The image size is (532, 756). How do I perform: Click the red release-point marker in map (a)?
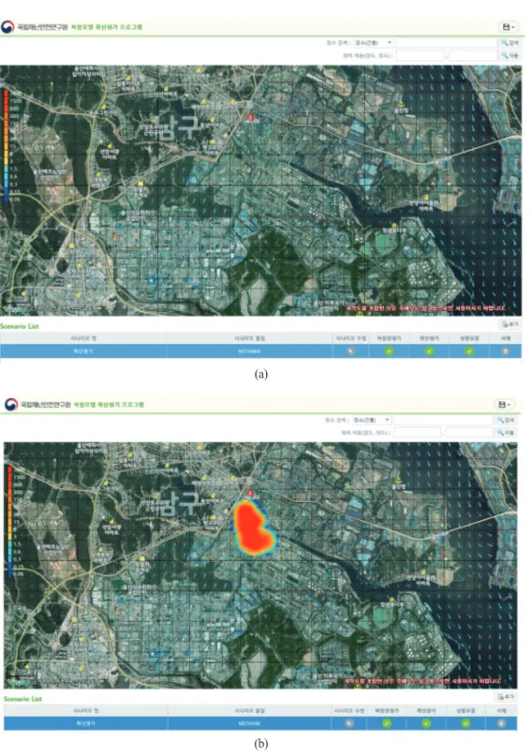[x=250, y=117]
